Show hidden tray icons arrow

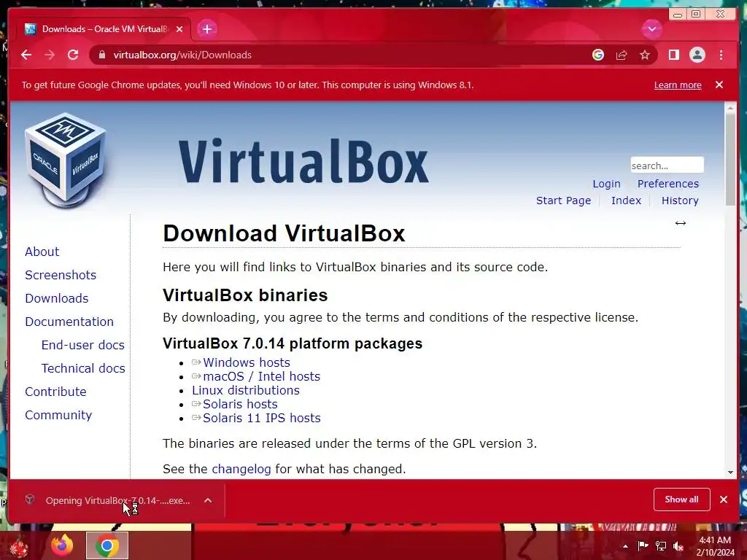(625, 546)
